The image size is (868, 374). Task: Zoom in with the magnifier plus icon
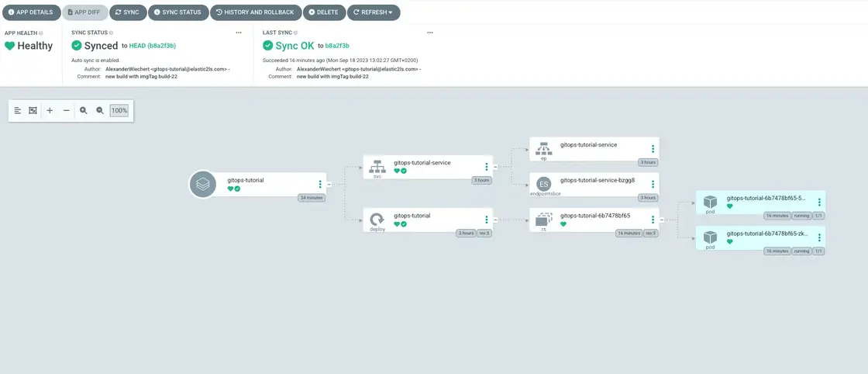[x=83, y=111]
